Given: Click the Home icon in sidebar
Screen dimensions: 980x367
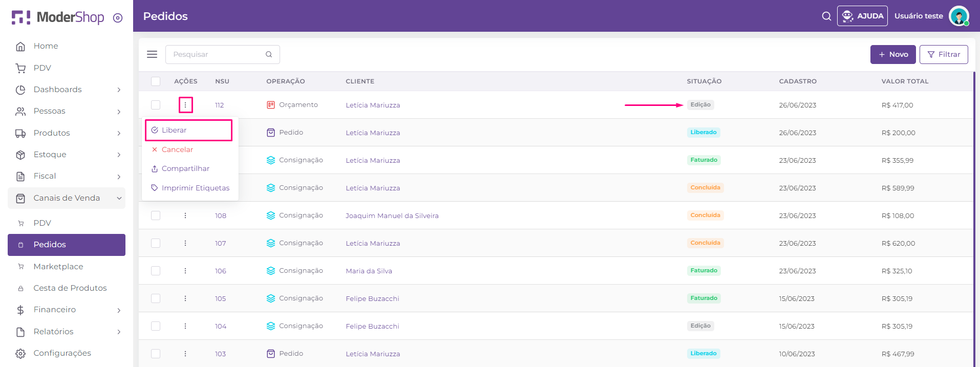Looking at the screenshot, I should 20,46.
